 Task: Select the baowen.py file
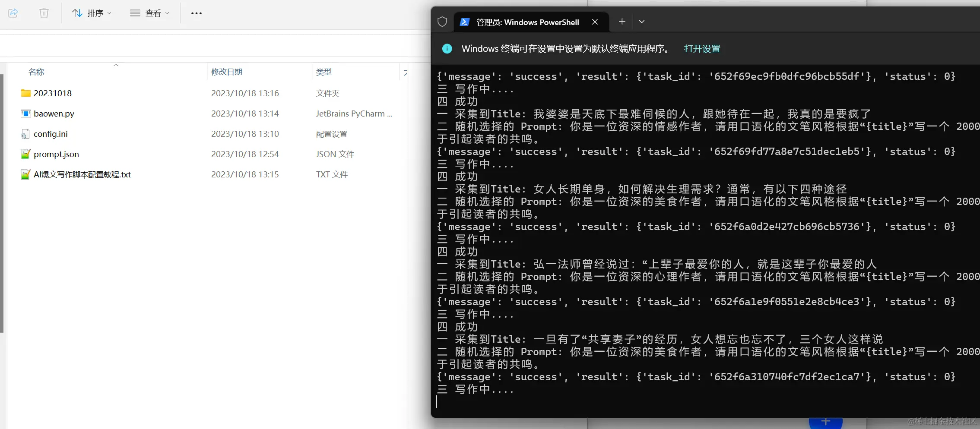pos(54,114)
